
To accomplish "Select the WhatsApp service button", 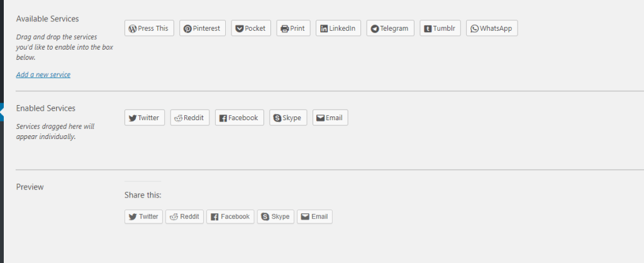I will 492,28.
